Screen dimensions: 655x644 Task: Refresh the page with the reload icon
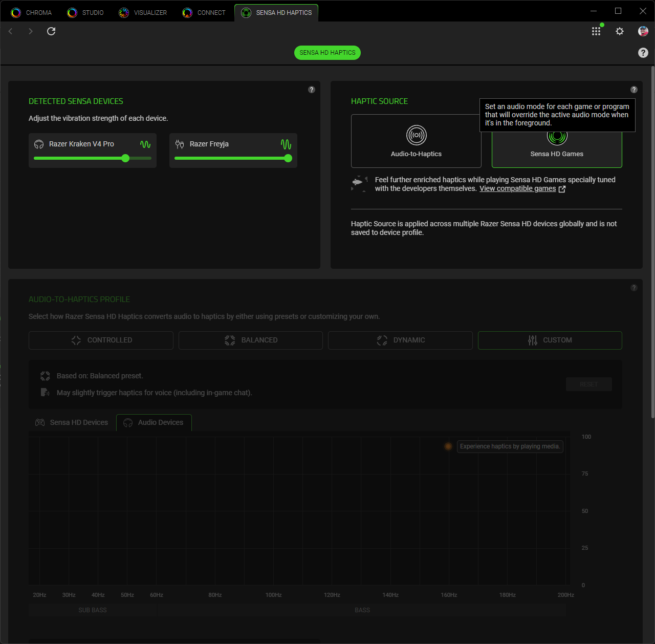click(51, 31)
